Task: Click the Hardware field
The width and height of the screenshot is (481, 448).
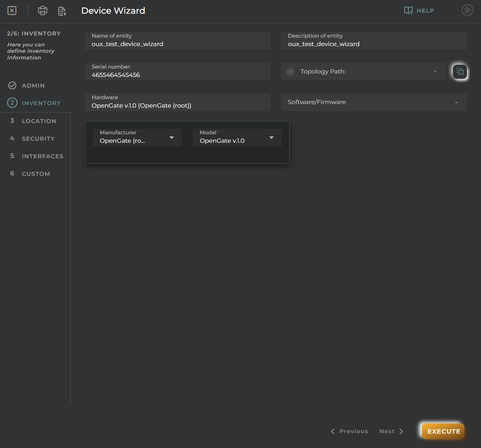Action: tap(178, 102)
